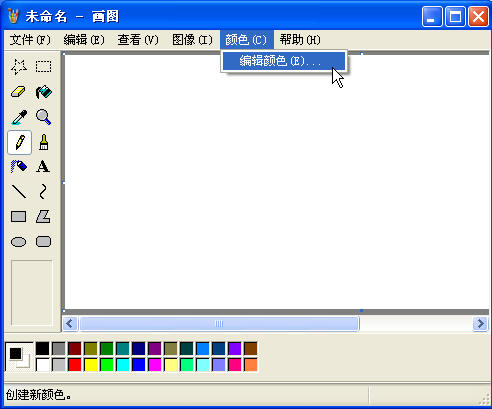Pick the Rounded Rectangle tool
The height and width of the screenshot is (409, 492).
[x=43, y=242]
